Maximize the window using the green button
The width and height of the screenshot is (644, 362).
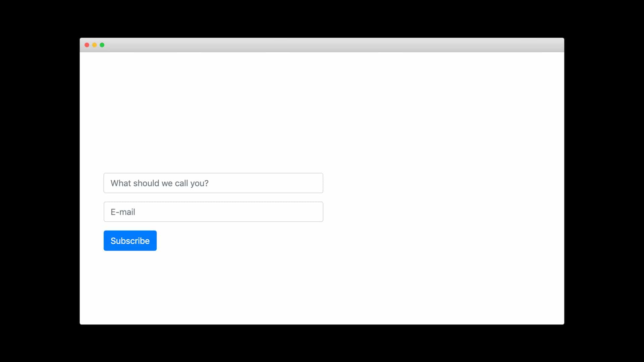point(102,45)
